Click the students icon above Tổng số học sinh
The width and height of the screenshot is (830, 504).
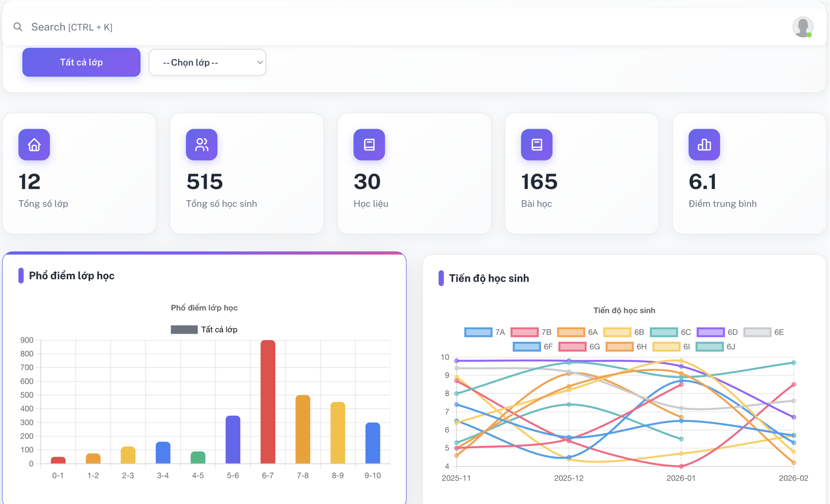[201, 145]
